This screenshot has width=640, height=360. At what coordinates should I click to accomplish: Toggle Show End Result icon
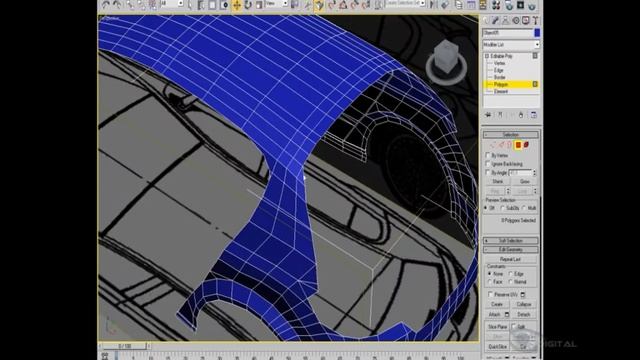point(500,115)
